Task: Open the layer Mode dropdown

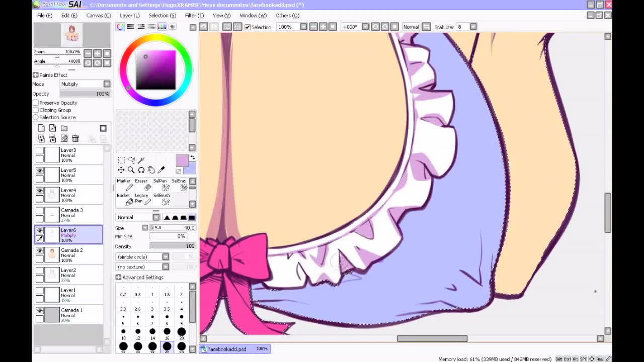Action: point(85,84)
